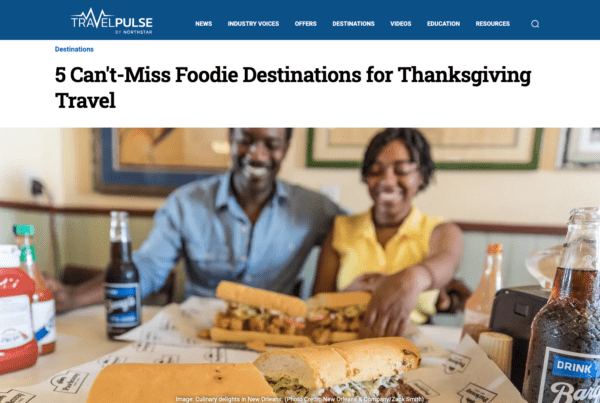Click the foreground po'boy sandwich
The width and height of the screenshot is (600, 403).
pyautogui.click(x=337, y=369)
